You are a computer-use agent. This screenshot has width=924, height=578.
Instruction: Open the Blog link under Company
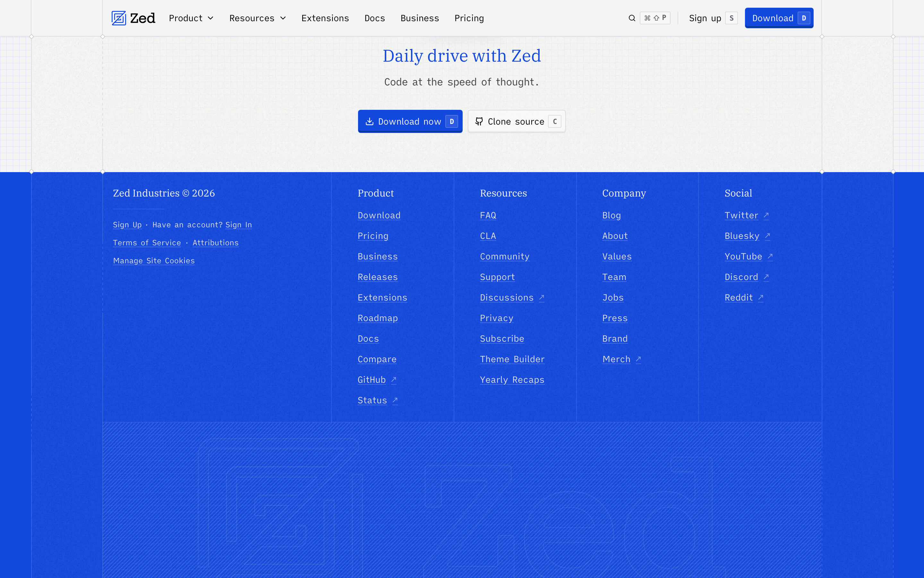pyautogui.click(x=611, y=215)
